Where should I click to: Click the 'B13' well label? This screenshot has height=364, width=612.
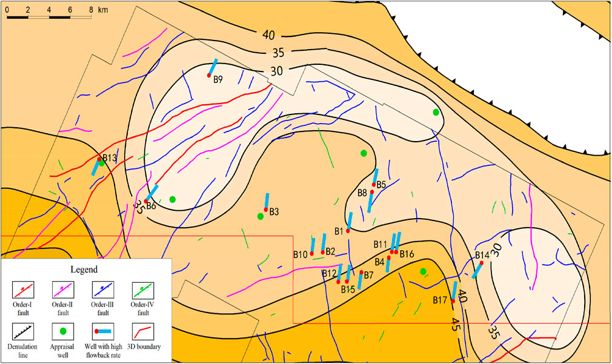click(x=110, y=158)
